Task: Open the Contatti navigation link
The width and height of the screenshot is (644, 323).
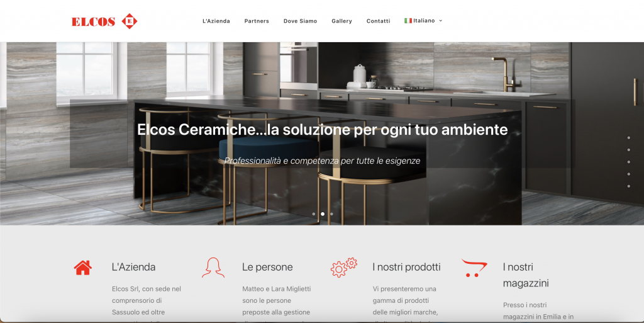Action: click(378, 21)
